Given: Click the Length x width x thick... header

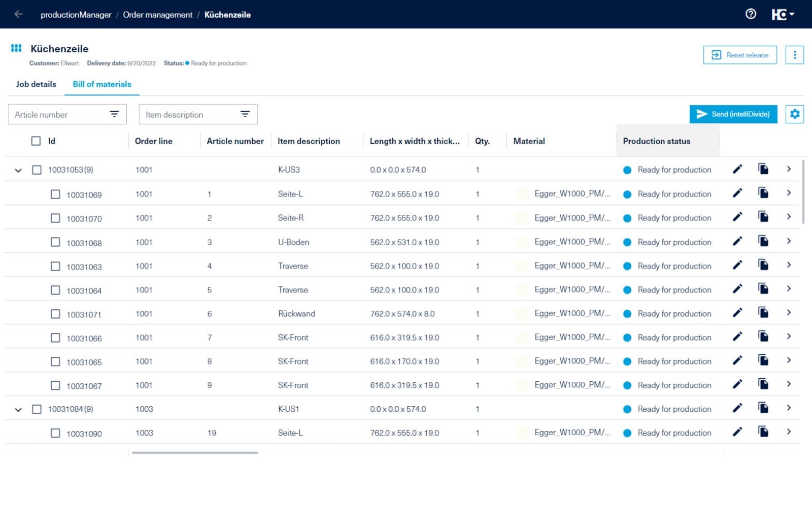Looking at the screenshot, I should click(x=415, y=141).
